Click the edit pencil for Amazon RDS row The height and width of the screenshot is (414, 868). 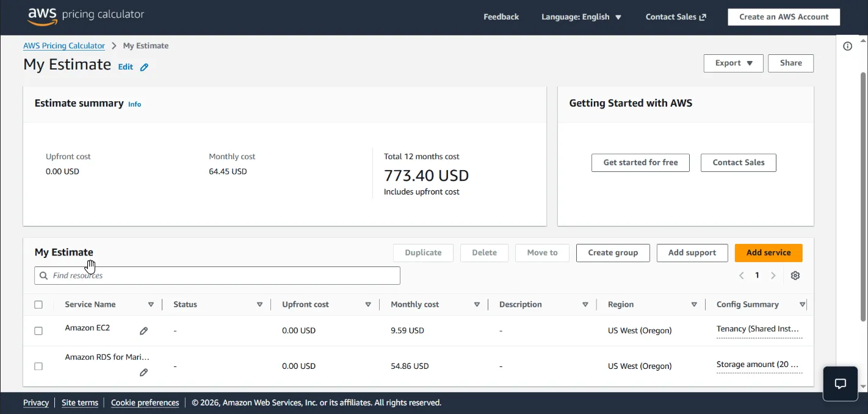[143, 373]
